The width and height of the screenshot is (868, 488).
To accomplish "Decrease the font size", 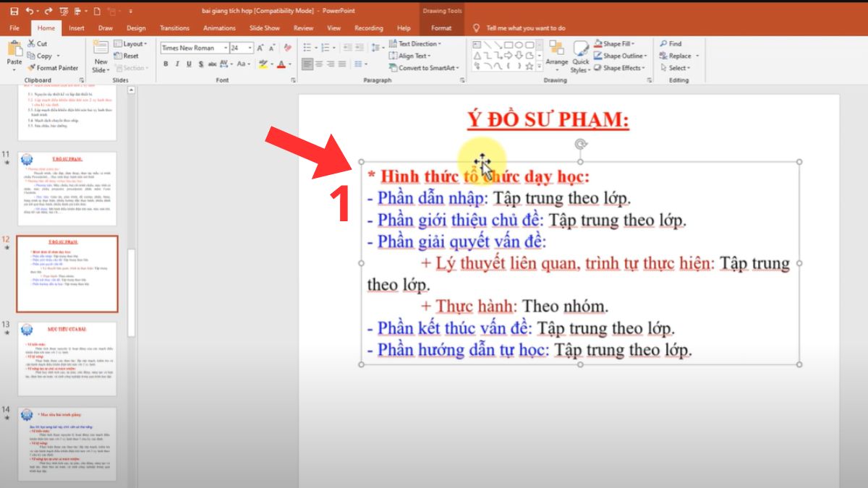I will (272, 48).
